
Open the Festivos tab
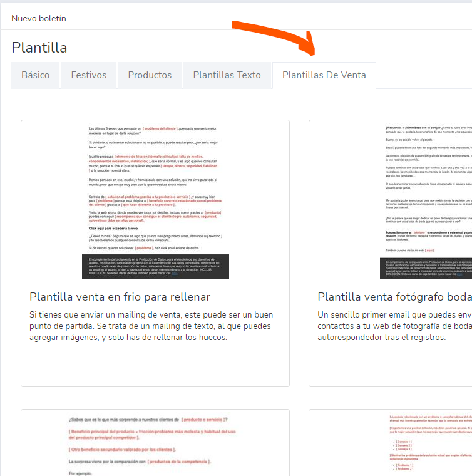88,75
